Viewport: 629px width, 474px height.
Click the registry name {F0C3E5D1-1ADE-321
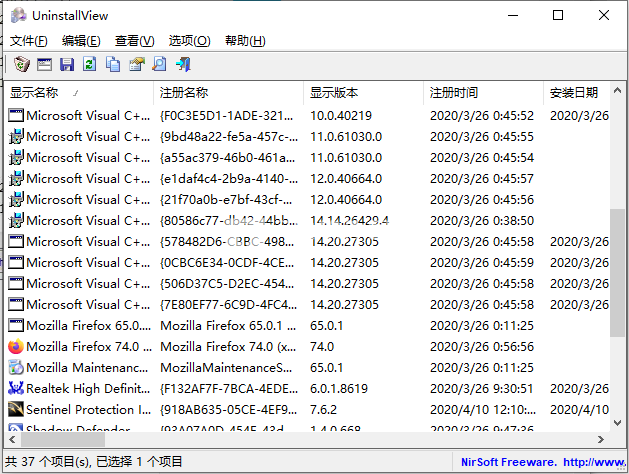coord(227,115)
